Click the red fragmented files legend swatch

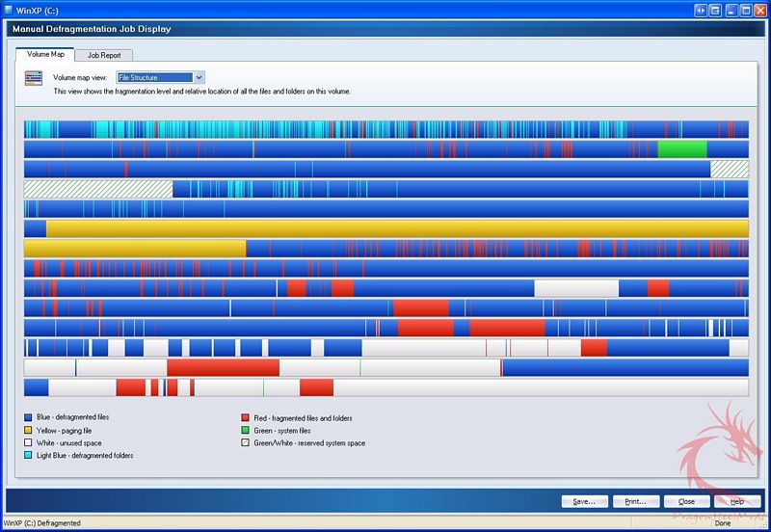(246, 418)
